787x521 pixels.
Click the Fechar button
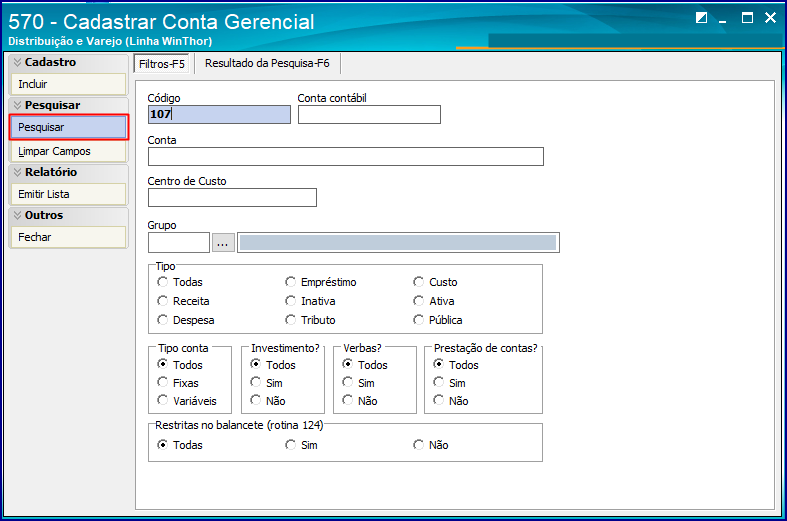68,237
